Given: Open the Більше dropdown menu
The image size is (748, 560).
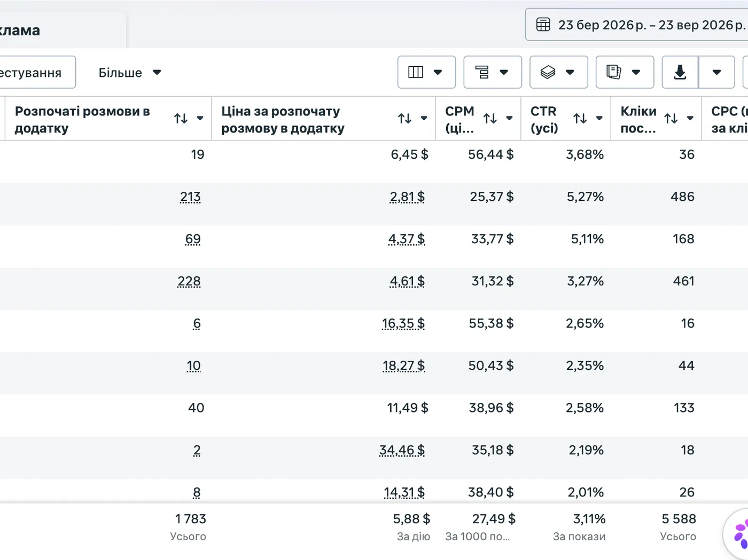Looking at the screenshot, I should pos(130,73).
